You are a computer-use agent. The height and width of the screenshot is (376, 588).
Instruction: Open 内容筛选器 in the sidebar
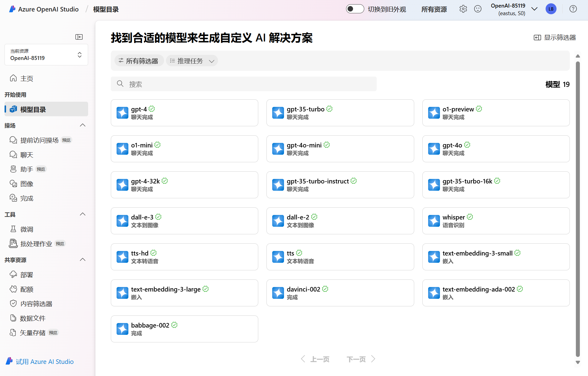(x=46, y=304)
